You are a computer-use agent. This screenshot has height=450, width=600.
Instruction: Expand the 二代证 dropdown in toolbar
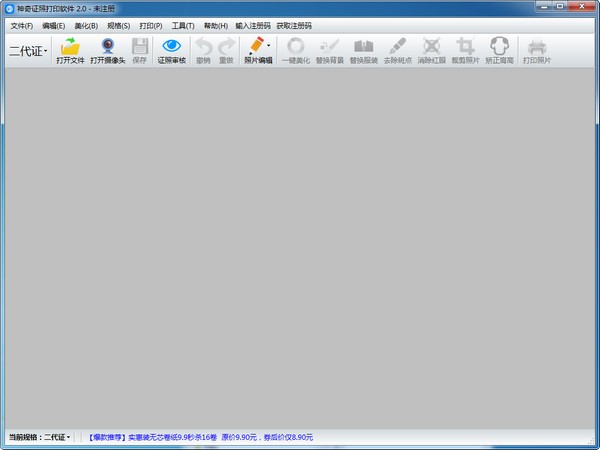[28, 50]
